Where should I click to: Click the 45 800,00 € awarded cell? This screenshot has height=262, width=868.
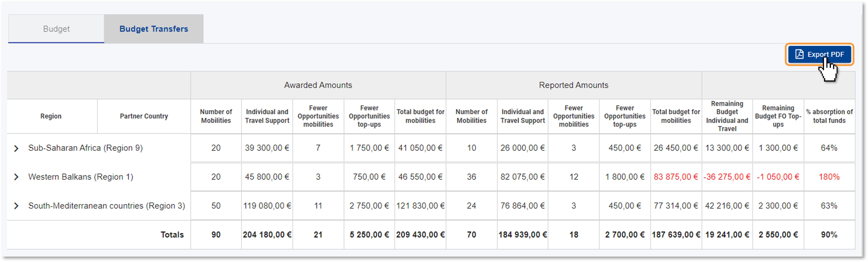tap(267, 177)
